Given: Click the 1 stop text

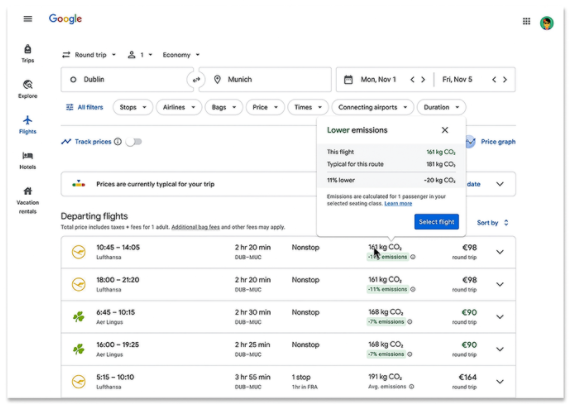Looking at the screenshot, I should pos(301,377).
